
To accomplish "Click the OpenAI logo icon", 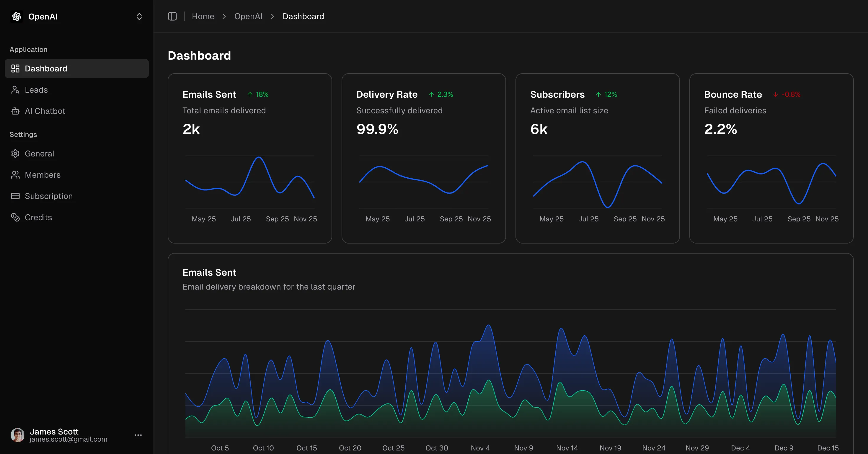I will point(16,16).
